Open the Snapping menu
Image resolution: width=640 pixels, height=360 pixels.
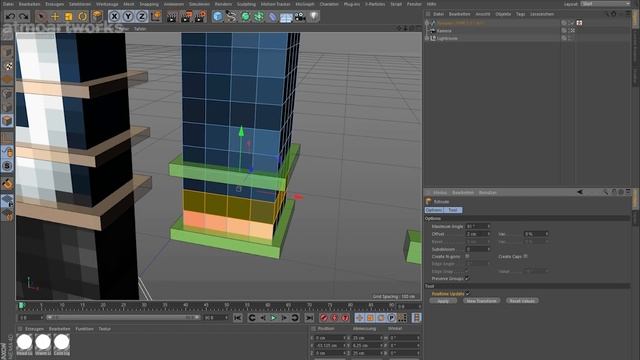tap(149, 4)
